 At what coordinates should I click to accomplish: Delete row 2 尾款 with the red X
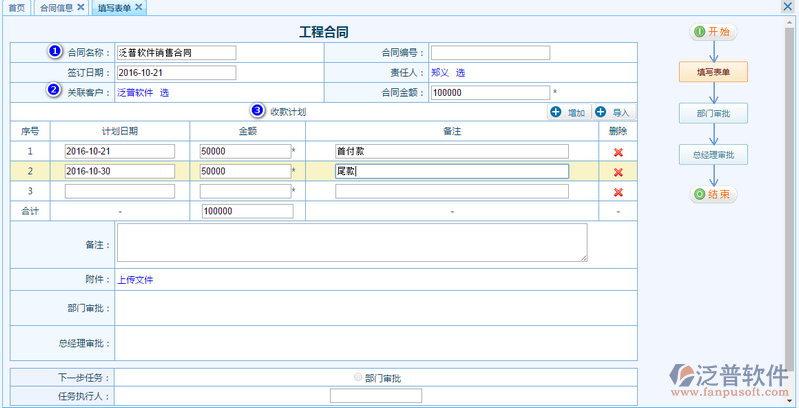click(x=618, y=172)
